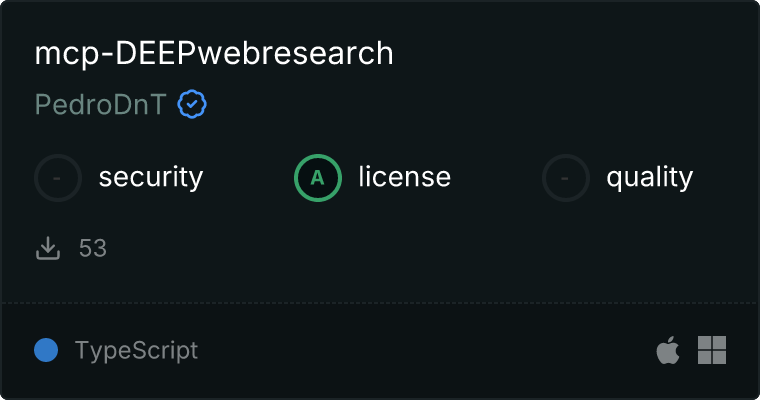Click the blank card area below the download count
760x400 pixels.
(x=380, y=281)
